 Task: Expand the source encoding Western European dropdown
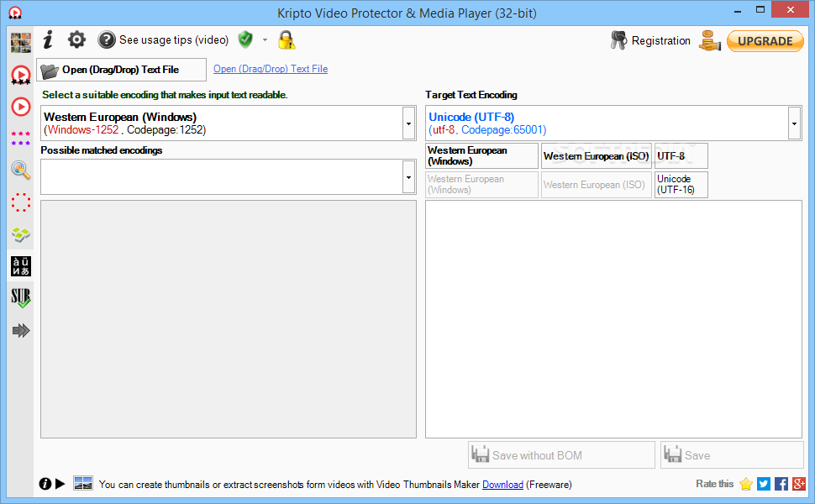409,123
